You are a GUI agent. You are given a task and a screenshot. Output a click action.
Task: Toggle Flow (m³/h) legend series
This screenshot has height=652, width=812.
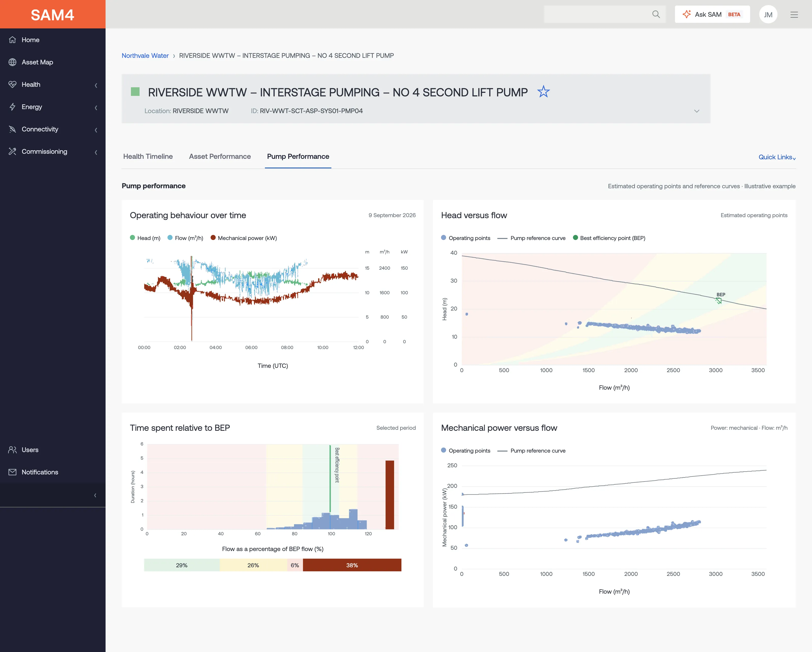pos(185,238)
